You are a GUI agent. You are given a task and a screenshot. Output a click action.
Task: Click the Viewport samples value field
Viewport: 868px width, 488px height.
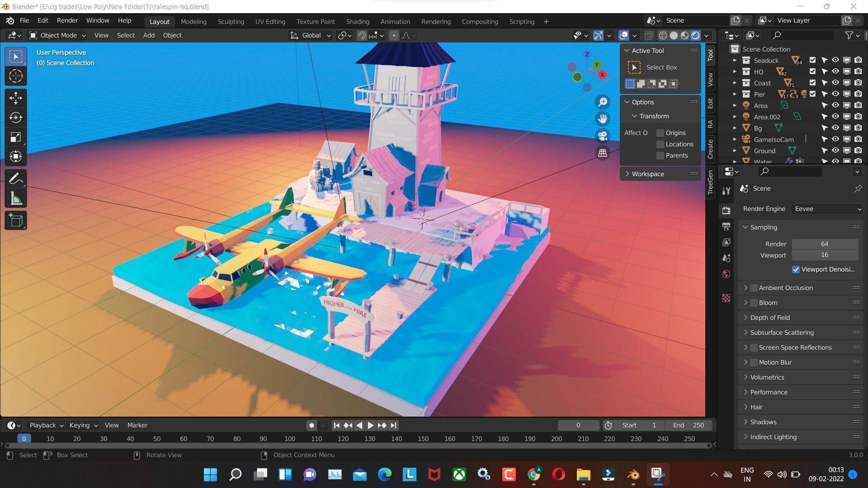tap(825, 255)
